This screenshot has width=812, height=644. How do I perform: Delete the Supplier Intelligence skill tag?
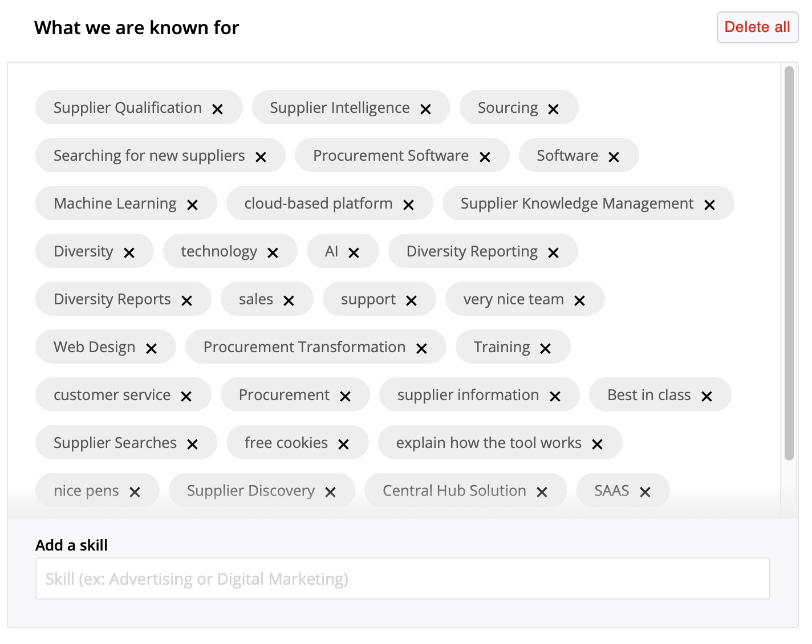(425, 109)
